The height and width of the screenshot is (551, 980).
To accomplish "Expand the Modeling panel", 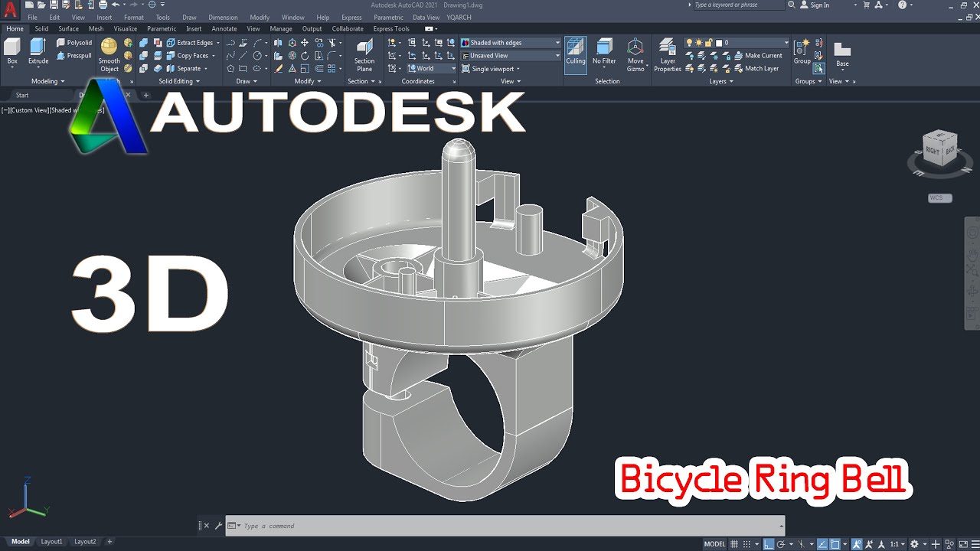I will click(x=47, y=81).
